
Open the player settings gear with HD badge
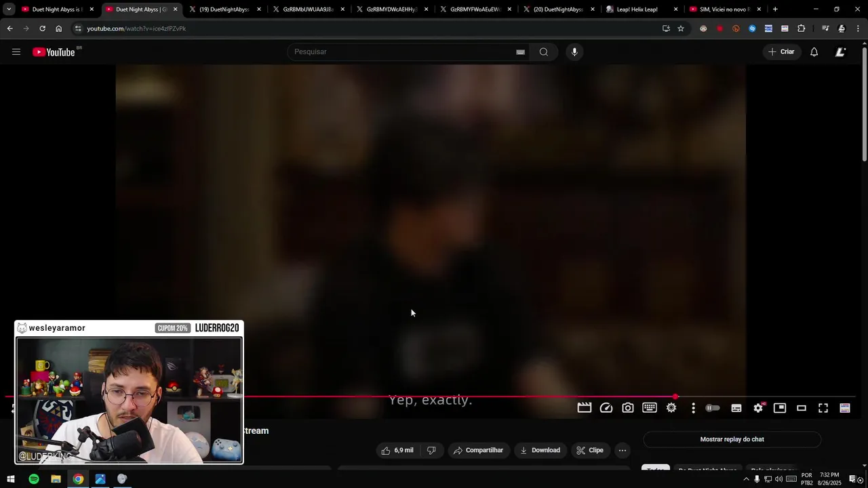coord(758,408)
